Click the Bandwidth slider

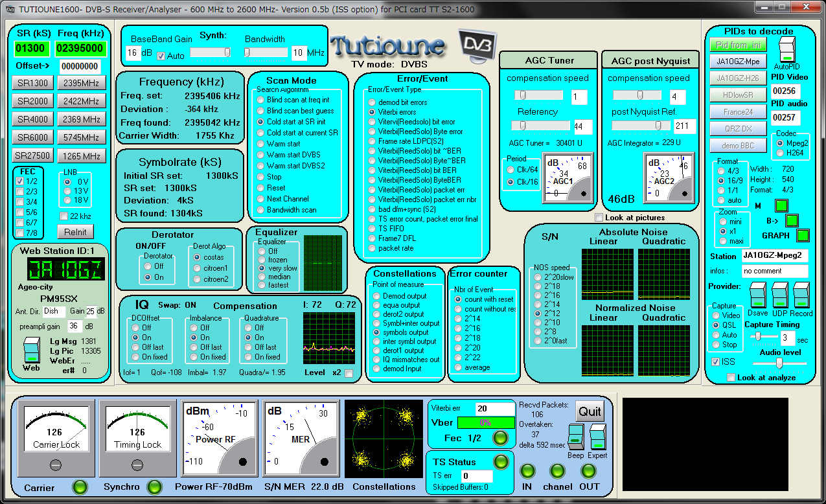pyautogui.click(x=266, y=52)
